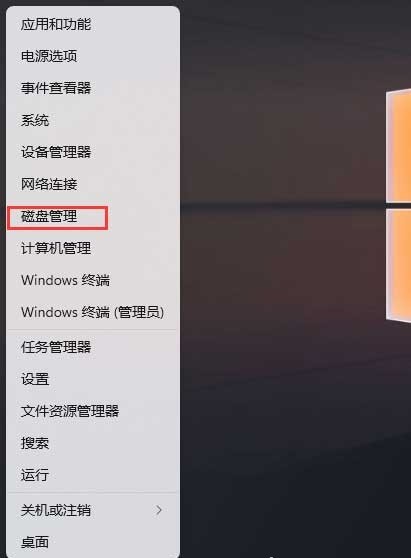This screenshot has width=411, height=558.
Task: Click the 系统 menu item
Action: click(93, 120)
